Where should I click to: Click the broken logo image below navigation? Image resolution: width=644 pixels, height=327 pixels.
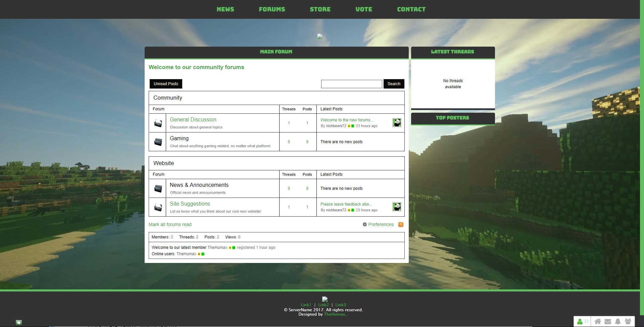(320, 36)
